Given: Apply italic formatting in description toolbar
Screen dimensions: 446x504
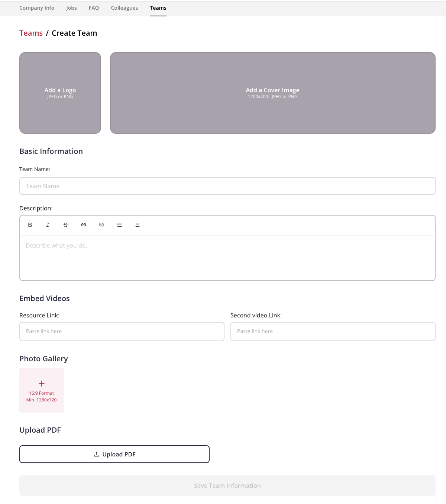Looking at the screenshot, I should pyautogui.click(x=48, y=225).
